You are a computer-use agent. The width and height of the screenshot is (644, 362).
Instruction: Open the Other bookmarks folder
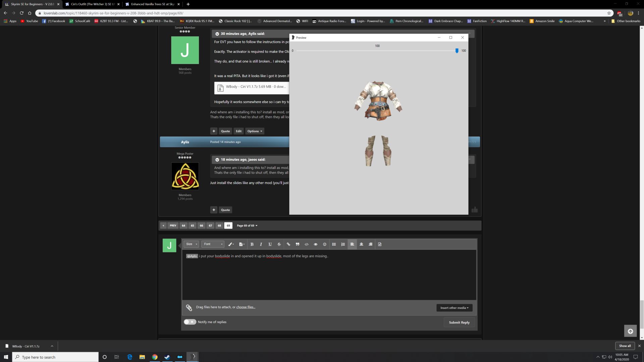(626, 21)
